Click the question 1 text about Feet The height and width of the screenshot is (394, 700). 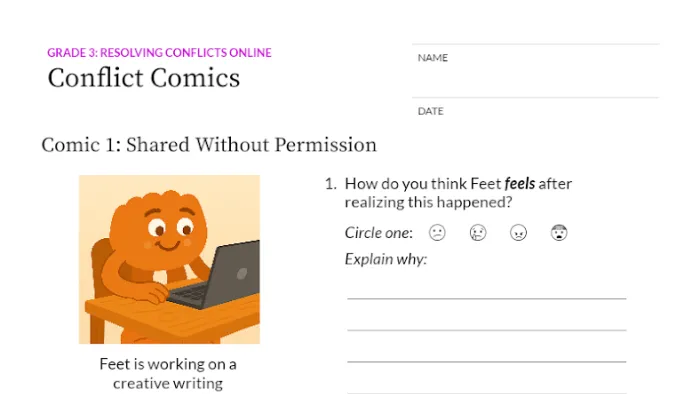pyautogui.click(x=458, y=193)
